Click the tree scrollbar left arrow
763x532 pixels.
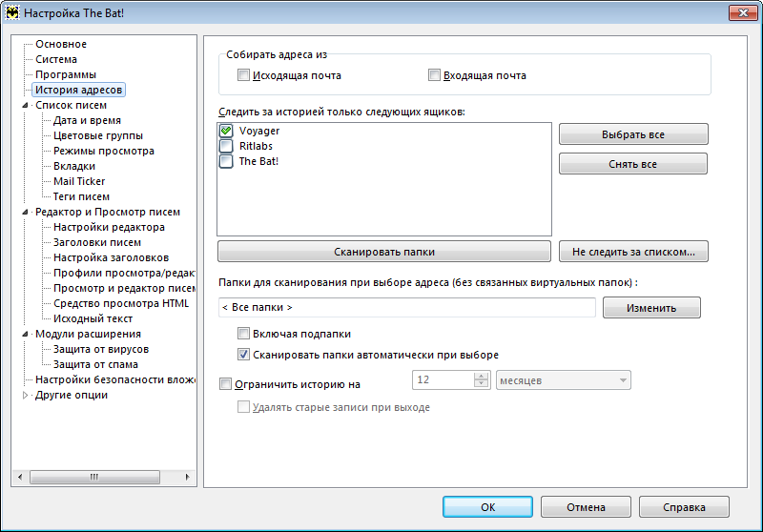point(19,477)
